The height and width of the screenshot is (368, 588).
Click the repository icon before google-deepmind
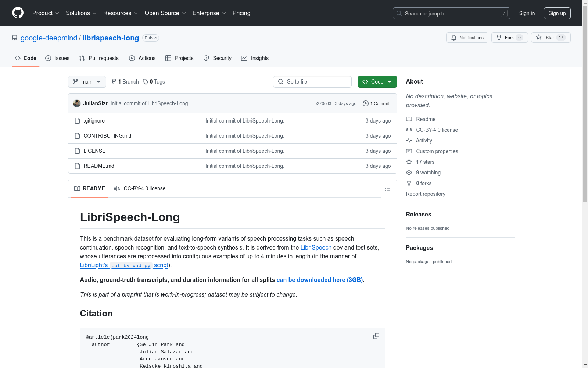[x=15, y=38]
